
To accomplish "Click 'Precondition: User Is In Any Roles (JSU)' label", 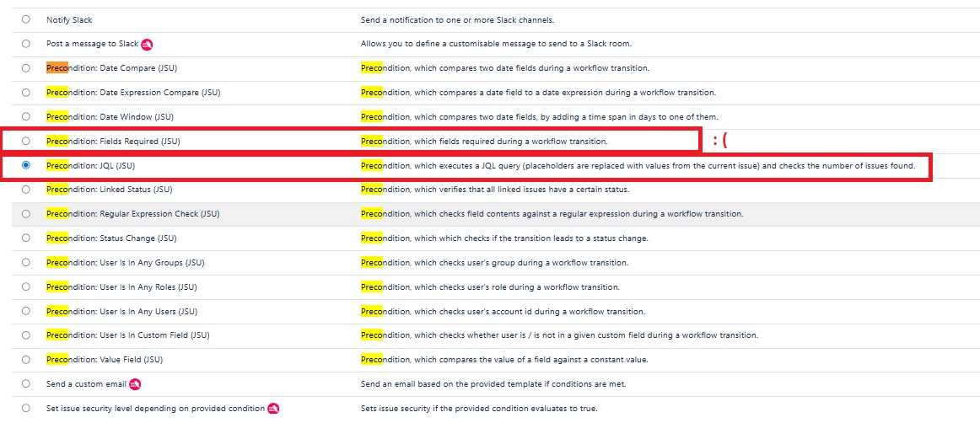I will (x=122, y=286).
